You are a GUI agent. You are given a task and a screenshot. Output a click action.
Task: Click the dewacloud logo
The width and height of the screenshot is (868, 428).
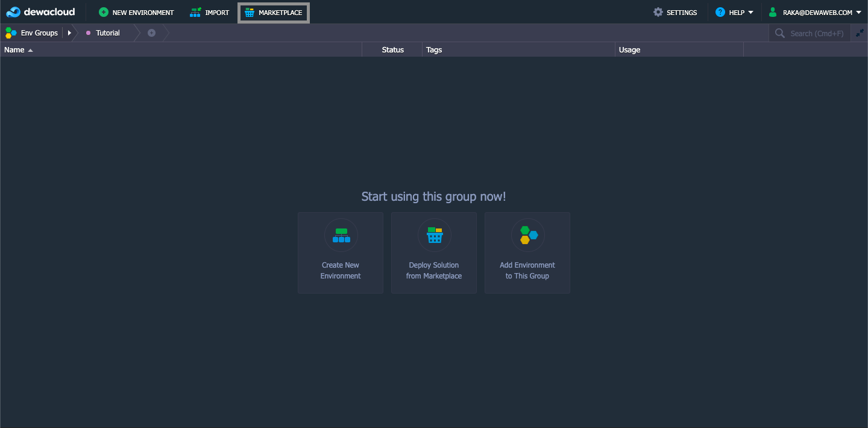40,12
